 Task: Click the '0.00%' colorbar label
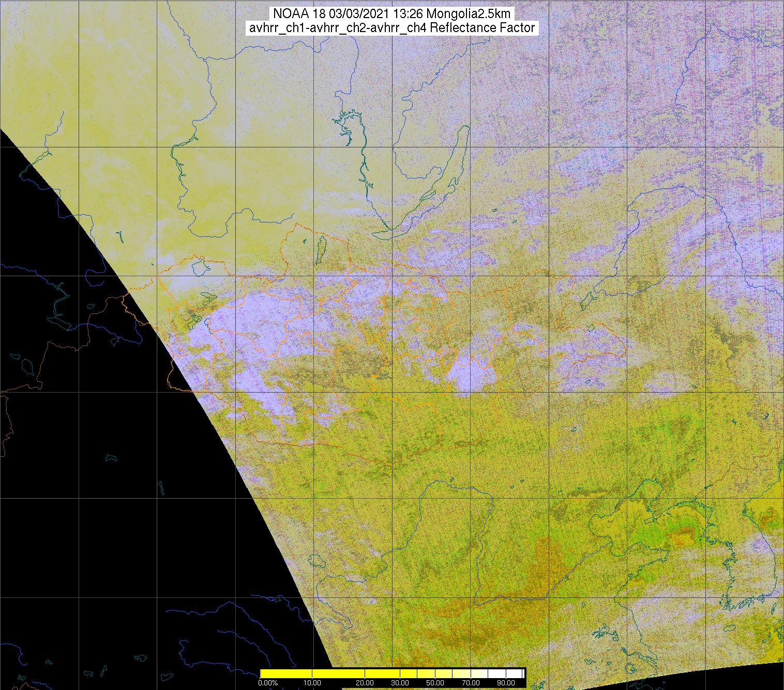click(x=267, y=683)
